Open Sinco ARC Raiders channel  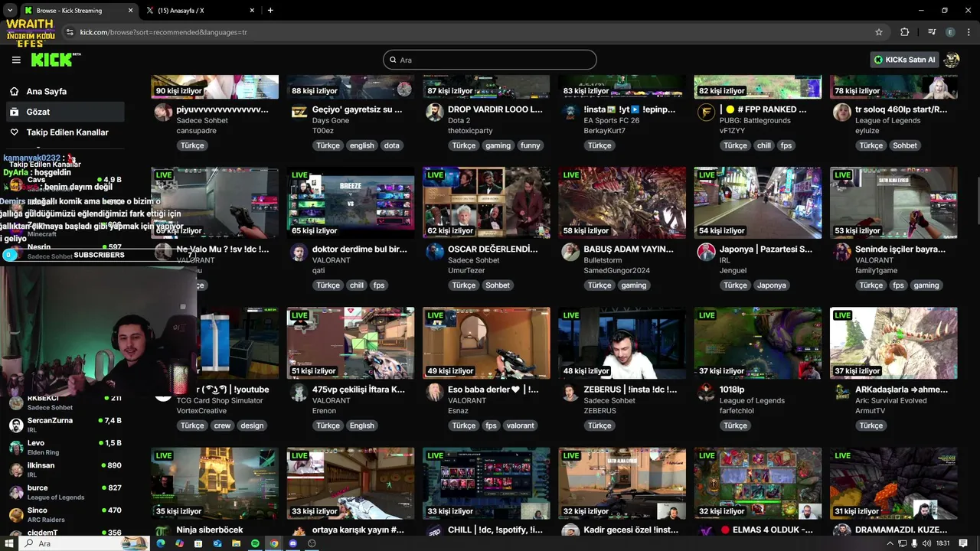[x=65, y=514]
